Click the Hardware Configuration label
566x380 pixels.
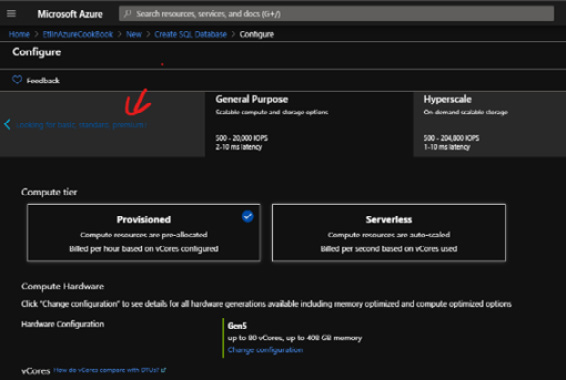62,324
